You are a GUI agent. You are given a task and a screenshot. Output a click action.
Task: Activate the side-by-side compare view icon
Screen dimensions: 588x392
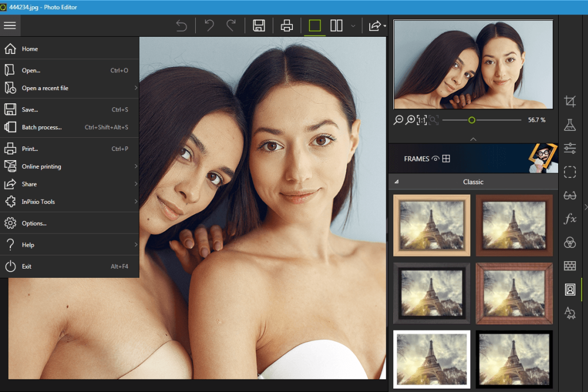336,25
